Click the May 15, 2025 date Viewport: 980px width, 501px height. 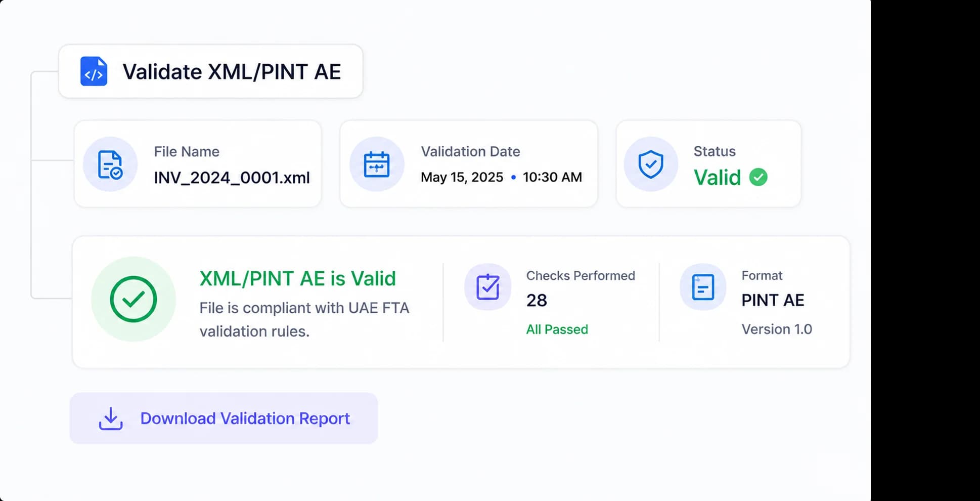462,177
